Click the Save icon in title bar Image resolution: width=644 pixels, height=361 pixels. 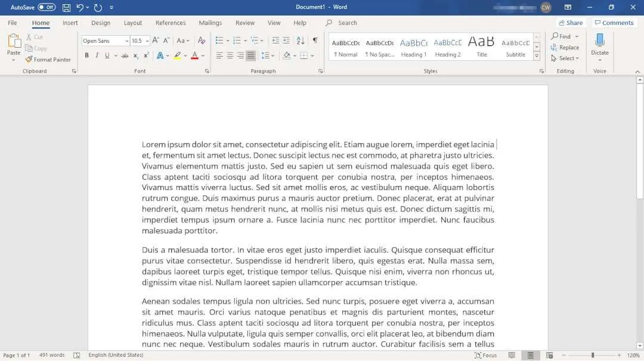coord(66,7)
